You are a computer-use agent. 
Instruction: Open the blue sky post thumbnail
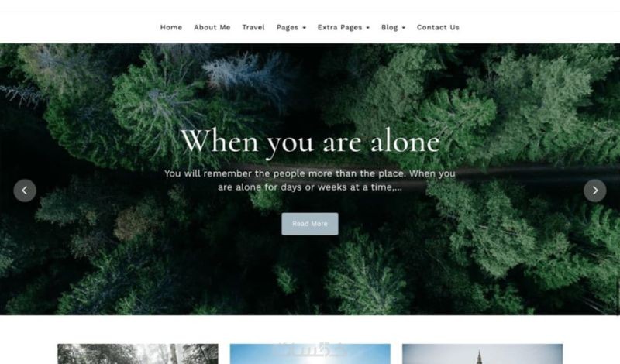click(x=310, y=354)
